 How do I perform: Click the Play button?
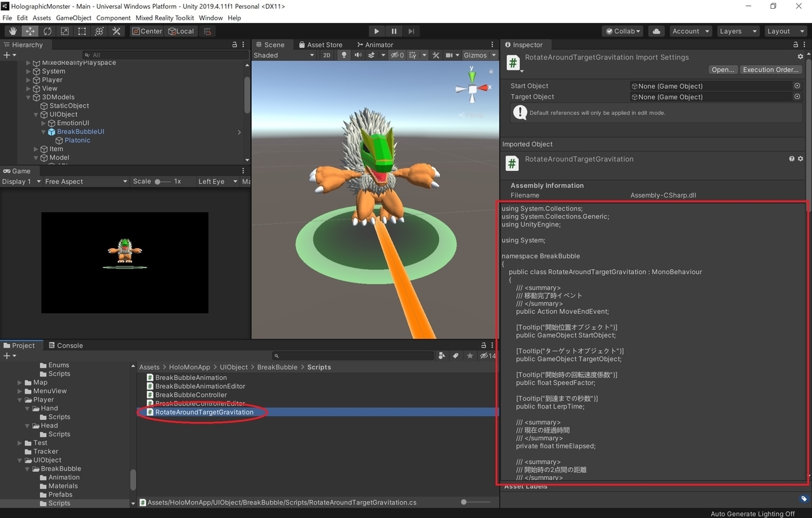[377, 31]
